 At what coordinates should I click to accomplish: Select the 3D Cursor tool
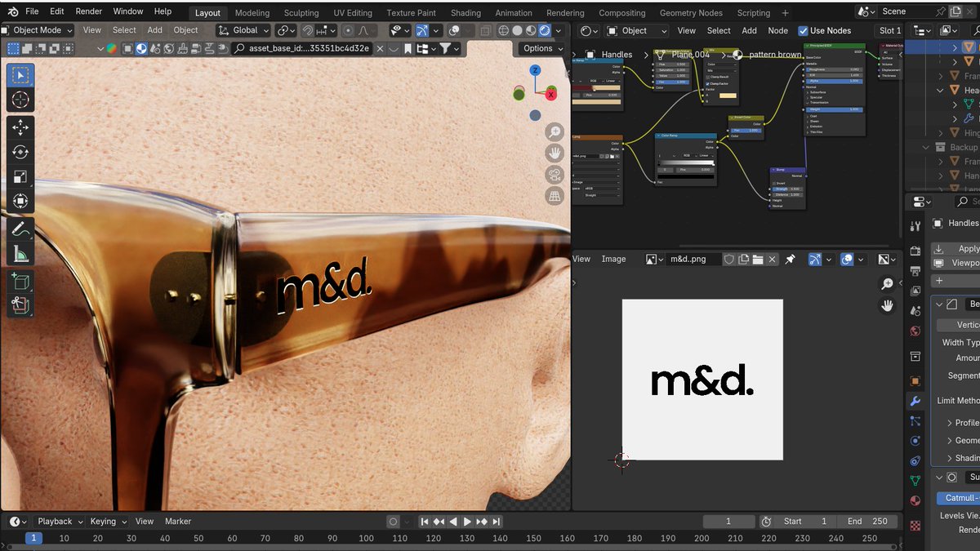(x=20, y=100)
